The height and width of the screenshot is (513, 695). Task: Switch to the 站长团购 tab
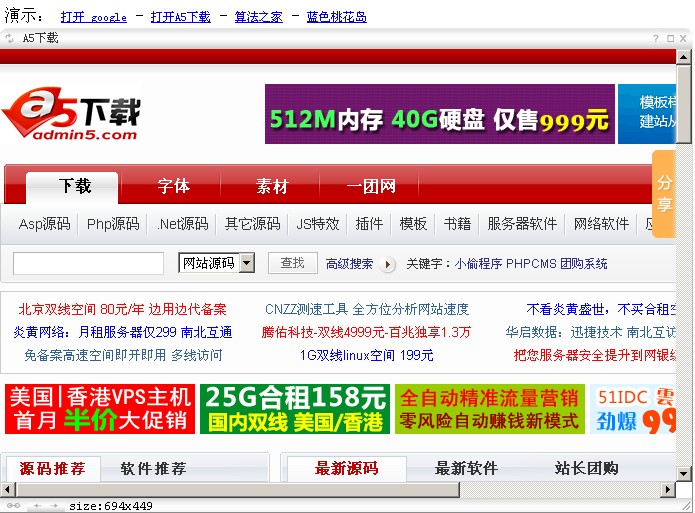pyautogui.click(x=586, y=468)
